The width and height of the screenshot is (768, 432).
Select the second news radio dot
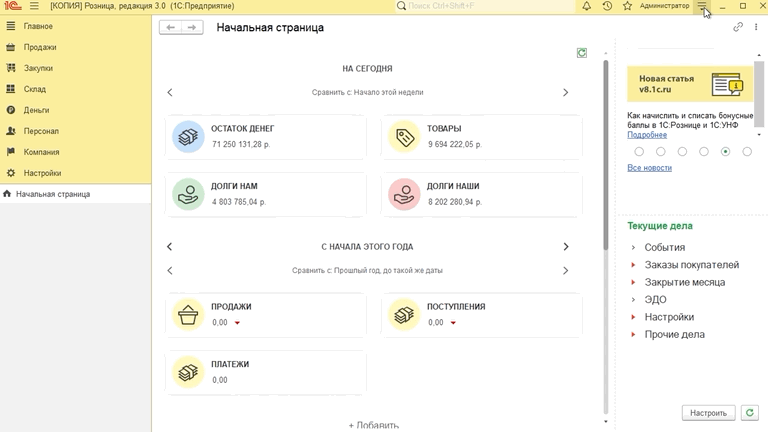661,152
